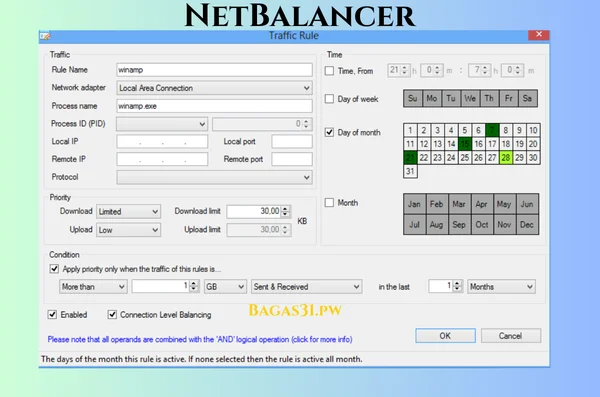Adjust the in the last count spinner
The image size is (600, 397).
click(x=457, y=286)
